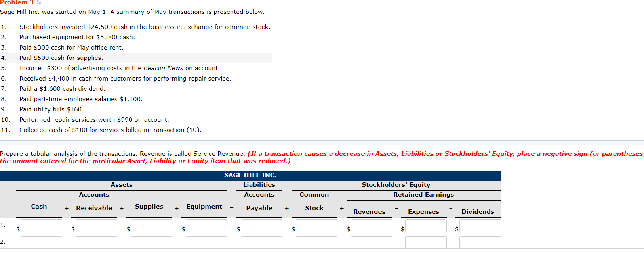Click the "Cash" column header
Viewport: 644px width, 253px height.
click(39, 207)
